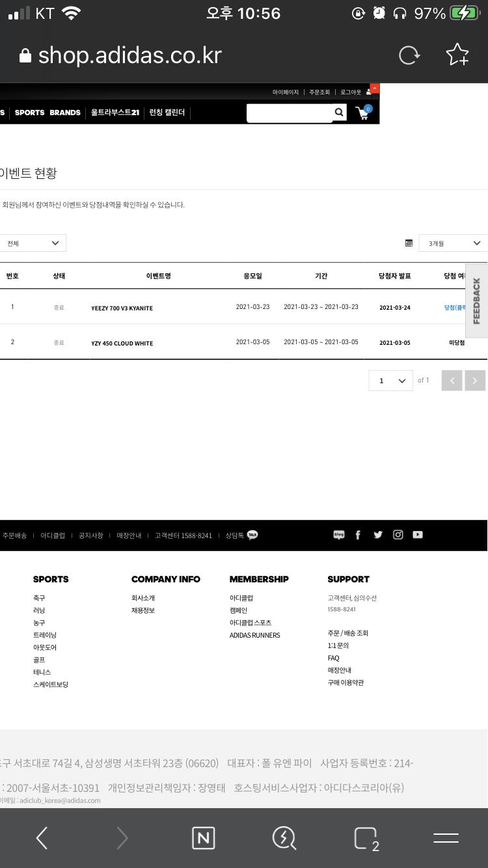Tap the search magnifier icon
This screenshot has height=868, width=488.
[339, 113]
